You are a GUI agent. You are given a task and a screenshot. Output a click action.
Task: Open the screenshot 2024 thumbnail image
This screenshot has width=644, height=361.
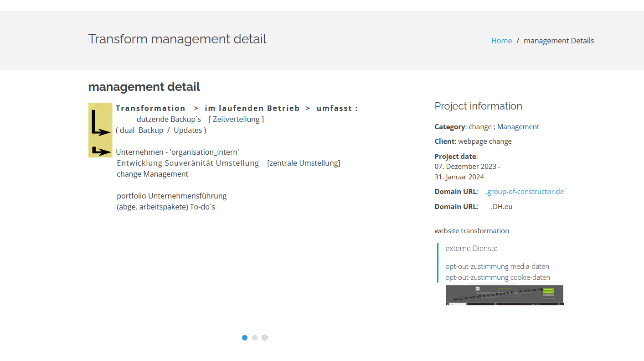click(x=505, y=294)
